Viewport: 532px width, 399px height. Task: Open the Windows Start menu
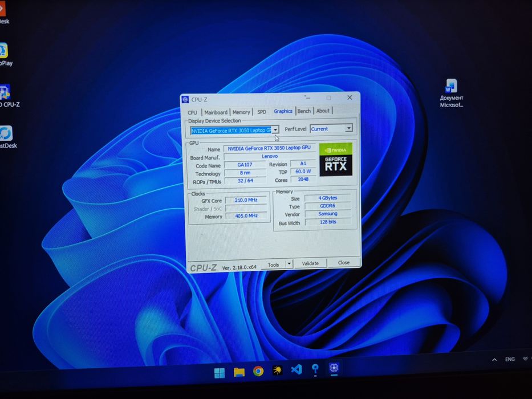pyautogui.click(x=220, y=373)
